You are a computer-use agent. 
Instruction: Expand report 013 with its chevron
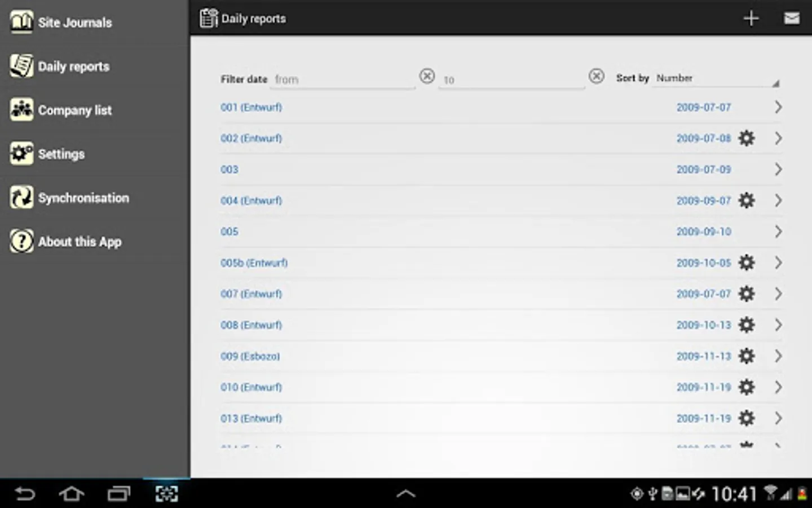(778, 418)
